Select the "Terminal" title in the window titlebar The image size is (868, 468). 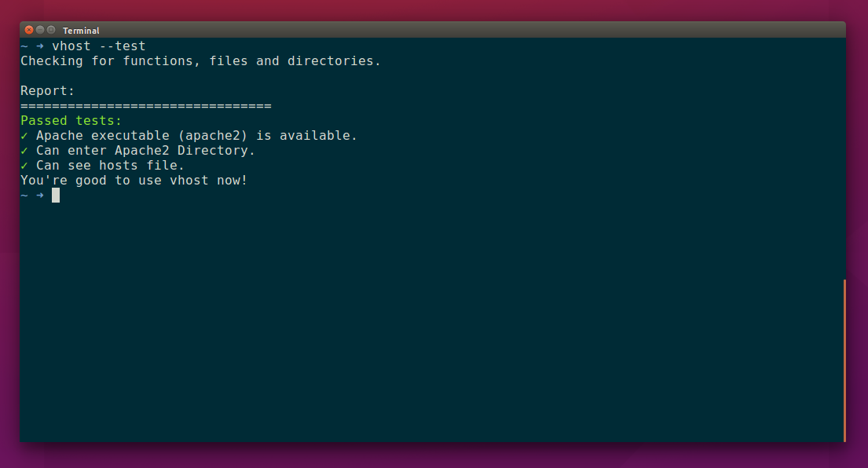pos(82,30)
